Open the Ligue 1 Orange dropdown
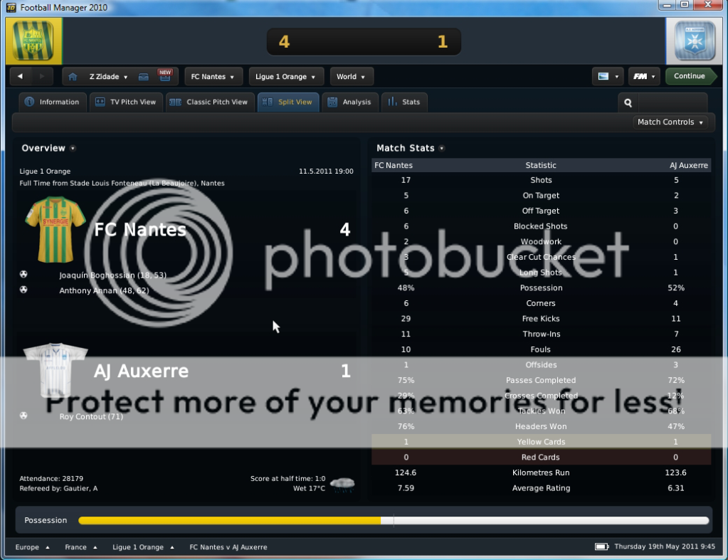 pyautogui.click(x=285, y=77)
